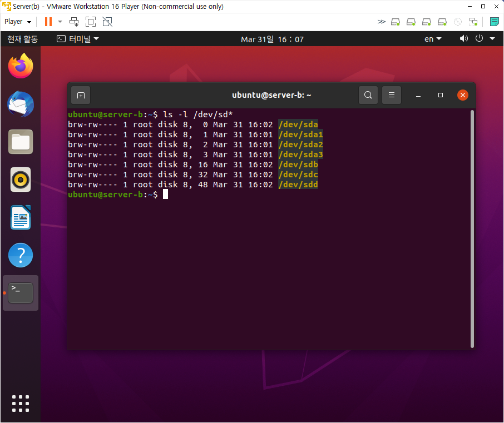This screenshot has width=504, height=423.
Task: Open Help from the dock
Action: click(21, 255)
